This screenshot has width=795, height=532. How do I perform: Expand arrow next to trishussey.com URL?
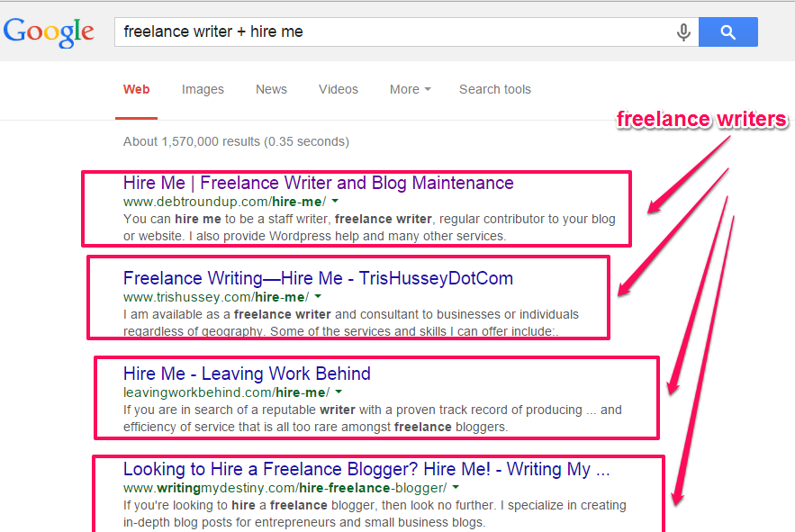[318, 297]
